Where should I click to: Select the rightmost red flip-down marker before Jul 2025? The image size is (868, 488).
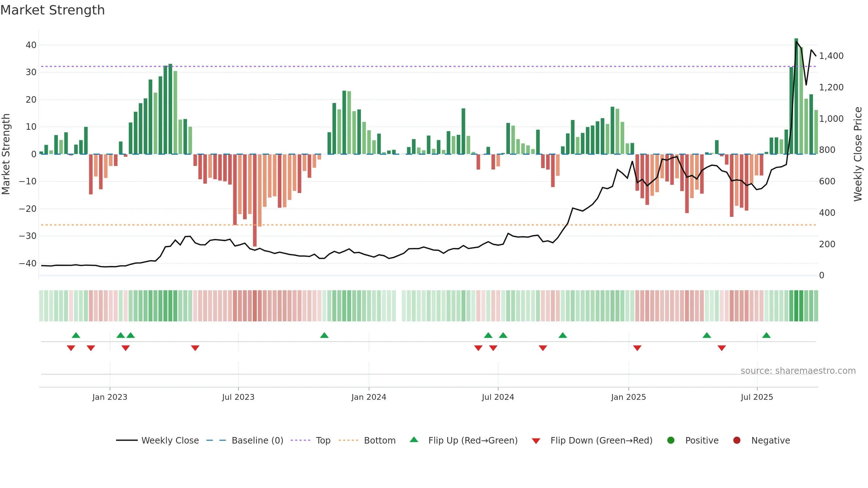[x=722, y=348]
